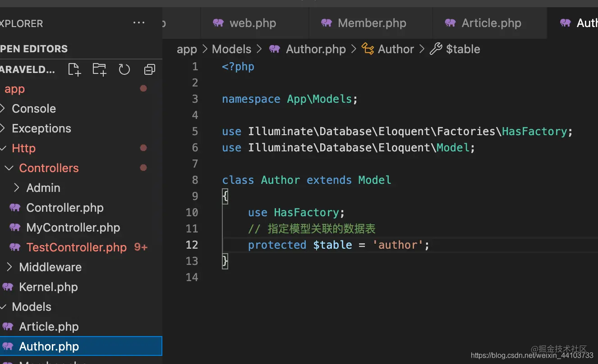This screenshot has height=364, width=598.
Task: Click the New Folder icon in Explorer
Action: [x=99, y=69]
